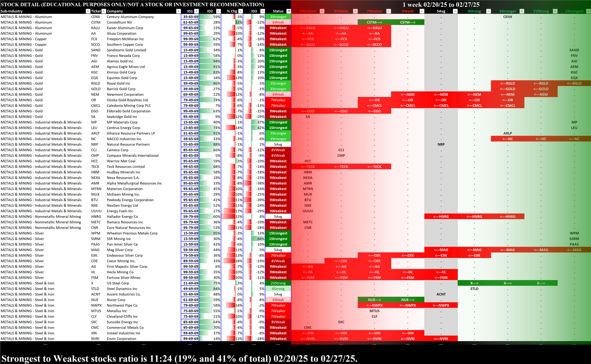
Task: Expand the 4Strong column filter arrow
Action: [488, 11]
